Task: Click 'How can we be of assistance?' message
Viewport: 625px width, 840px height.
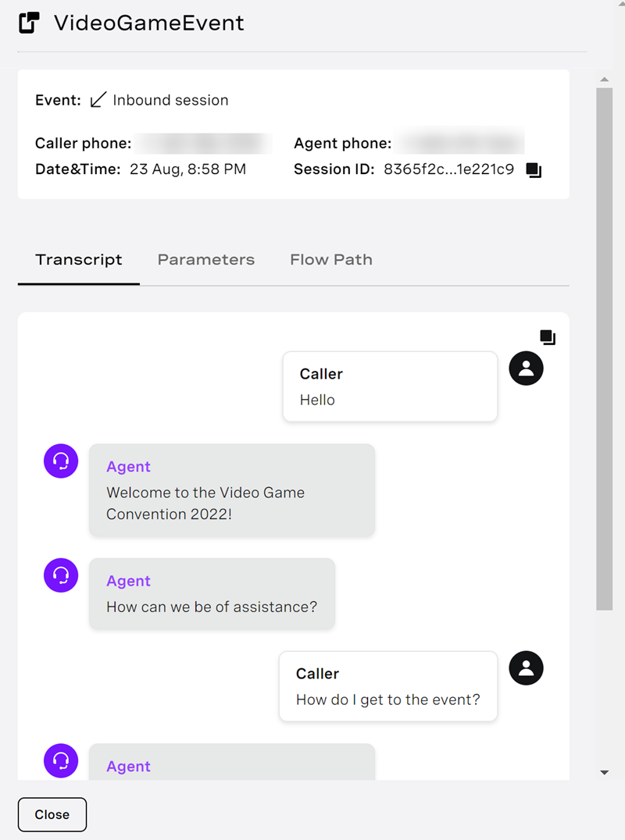Action: click(x=212, y=593)
